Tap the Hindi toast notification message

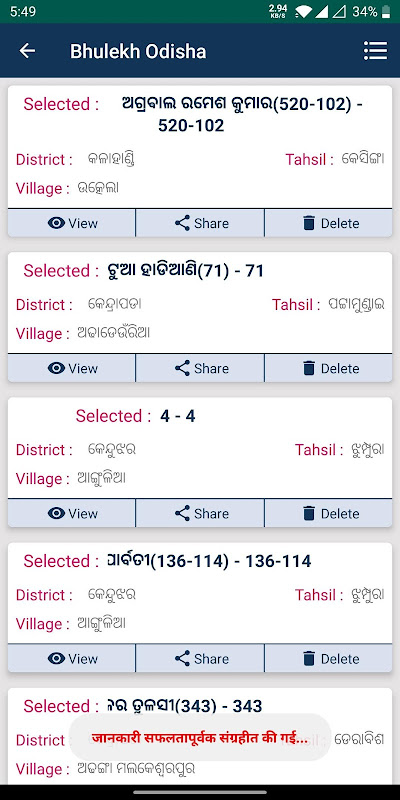tap(200, 738)
